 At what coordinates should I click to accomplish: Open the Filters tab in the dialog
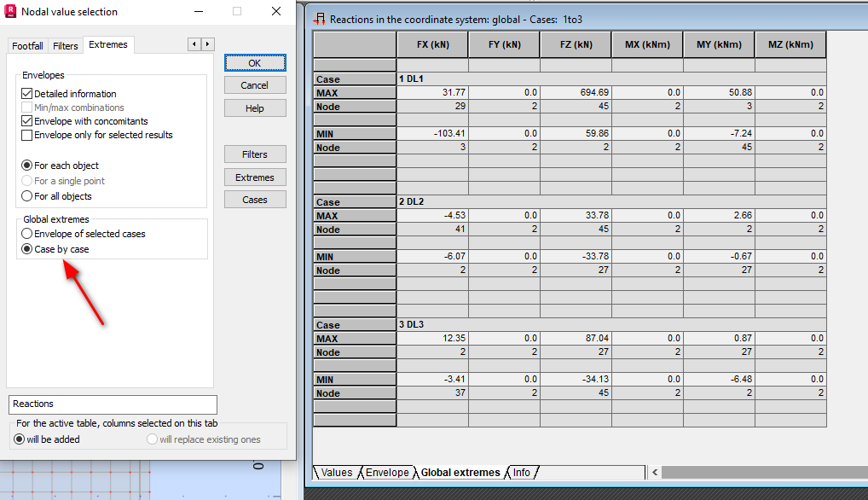(x=65, y=46)
